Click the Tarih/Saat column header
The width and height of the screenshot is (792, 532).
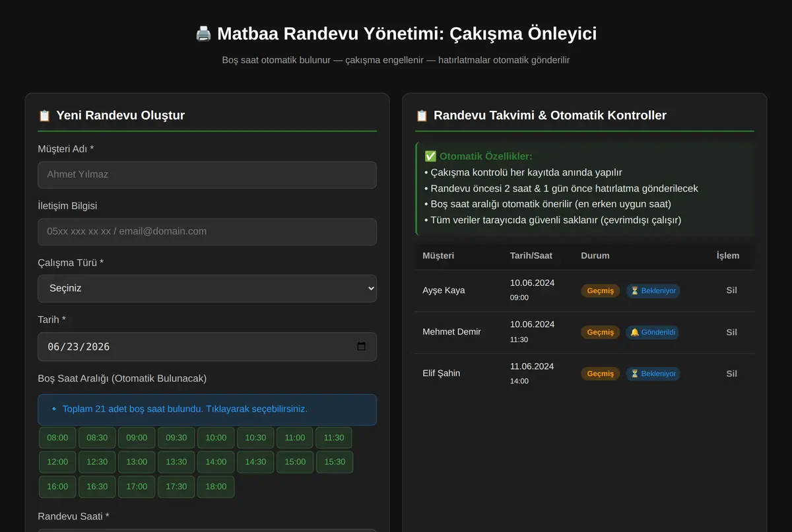pos(531,255)
